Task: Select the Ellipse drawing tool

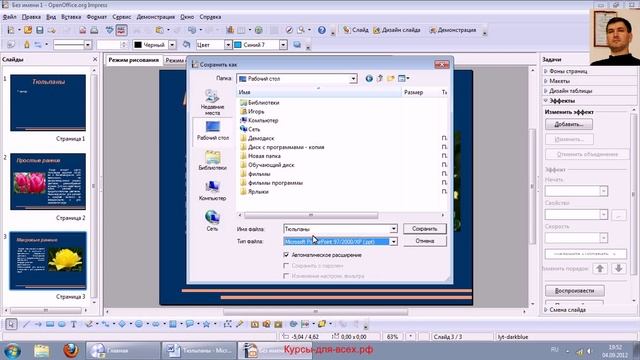Action: tap(62, 324)
